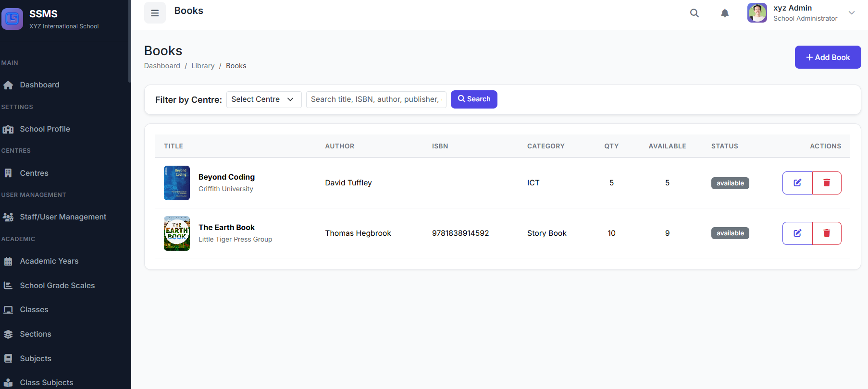Delete The Earth Book entry
The image size is (868, 389).
[x=827, y=233]
